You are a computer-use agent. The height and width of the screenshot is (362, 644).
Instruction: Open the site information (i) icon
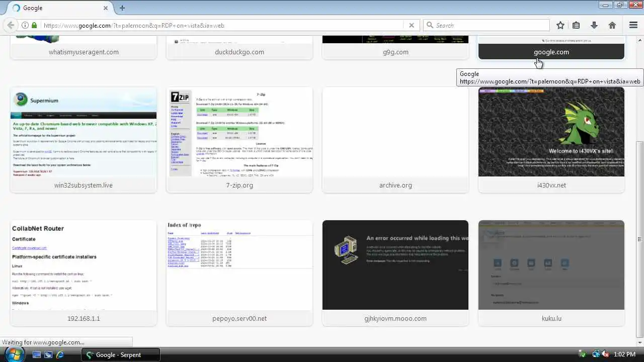25,25
